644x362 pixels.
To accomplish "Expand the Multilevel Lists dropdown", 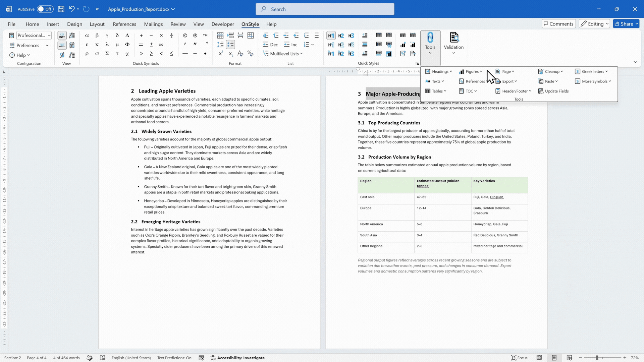I will click(283, 54).
